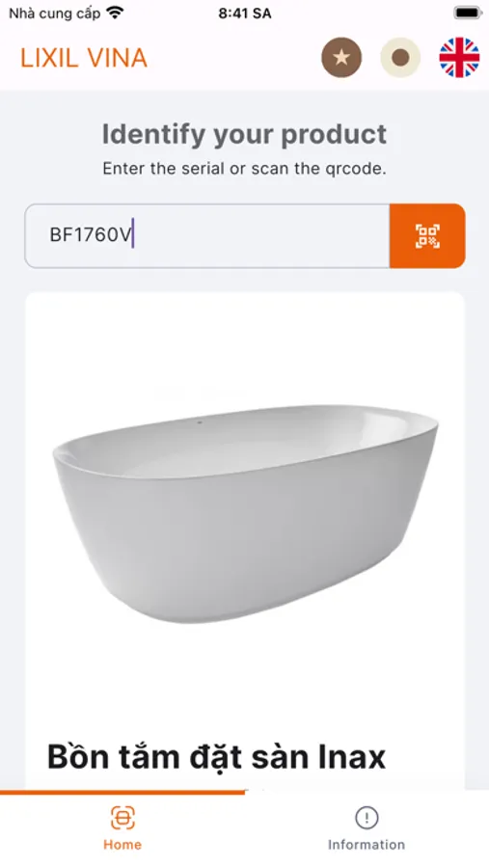Viewport: 489px width, 868px height.
Task: Place cursor after BF1760V text
Action: (x=133, y=234)
